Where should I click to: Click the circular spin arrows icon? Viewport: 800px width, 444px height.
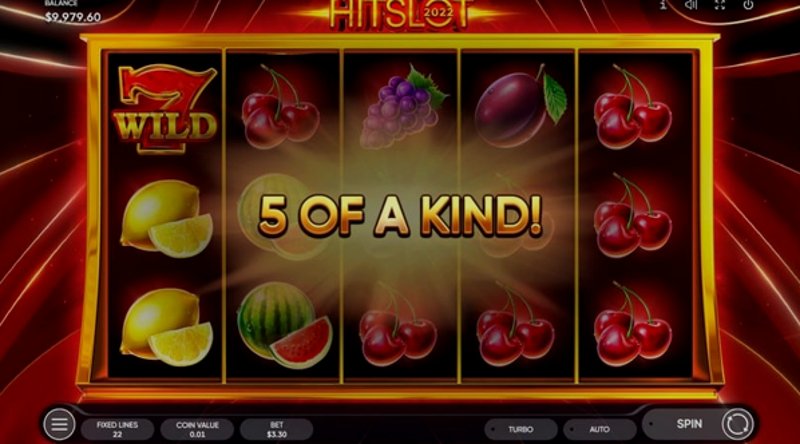coord(736,424)
